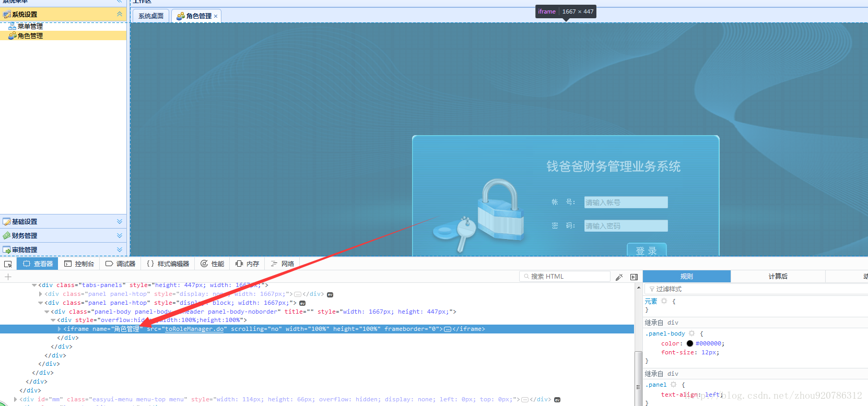Click the ev badge on display:block panel-htop row
868x406 pixels.
pyautogui.click(x=302, y=303)
